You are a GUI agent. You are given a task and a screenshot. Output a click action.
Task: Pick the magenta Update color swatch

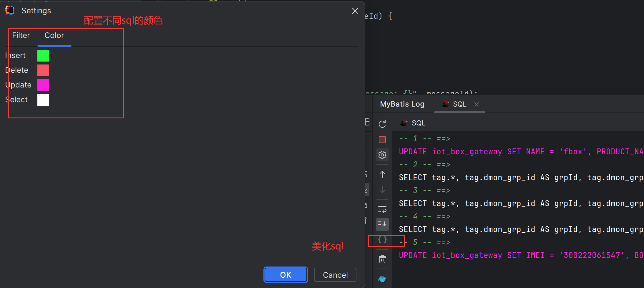click(43, 85)
